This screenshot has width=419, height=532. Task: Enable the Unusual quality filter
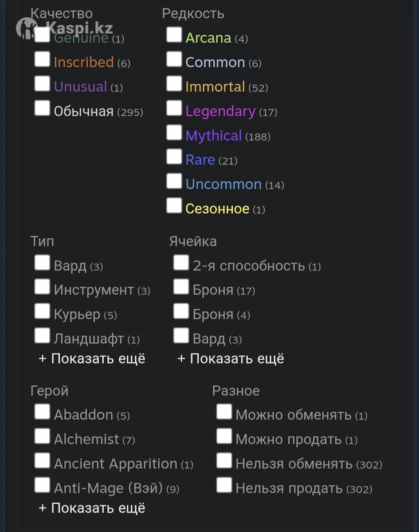pos(42,83)
